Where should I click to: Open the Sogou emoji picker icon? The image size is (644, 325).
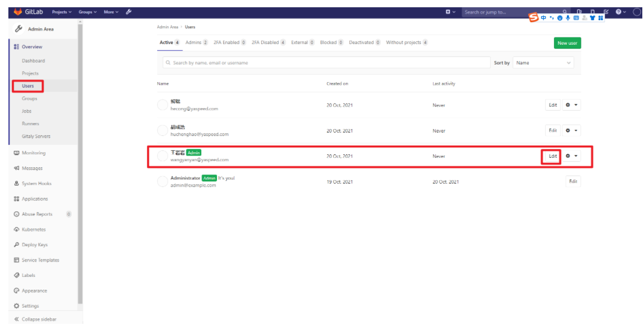(560, 18)
